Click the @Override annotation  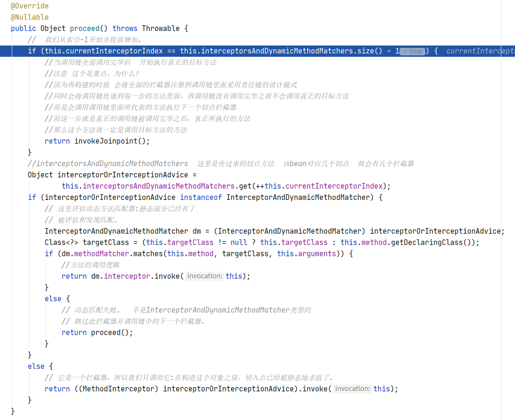click(30, 6)
